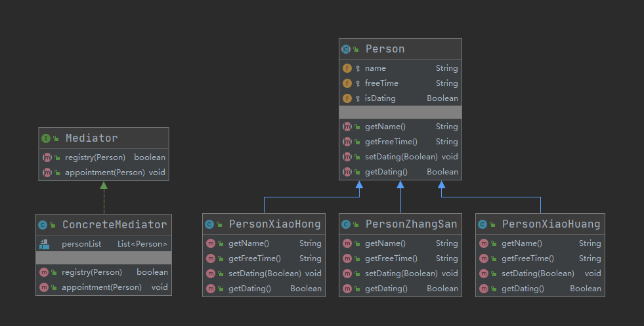Viewport: 644px width, 326px height.
Task: Select getDating() in PersonXiaoHong
Action: pos(264,289)
